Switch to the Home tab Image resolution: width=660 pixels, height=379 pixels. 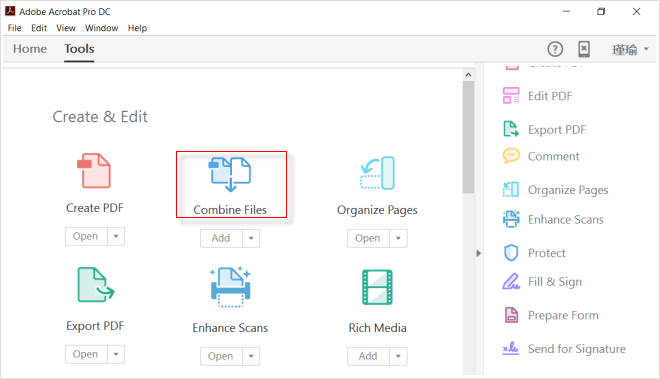[30, 49]
